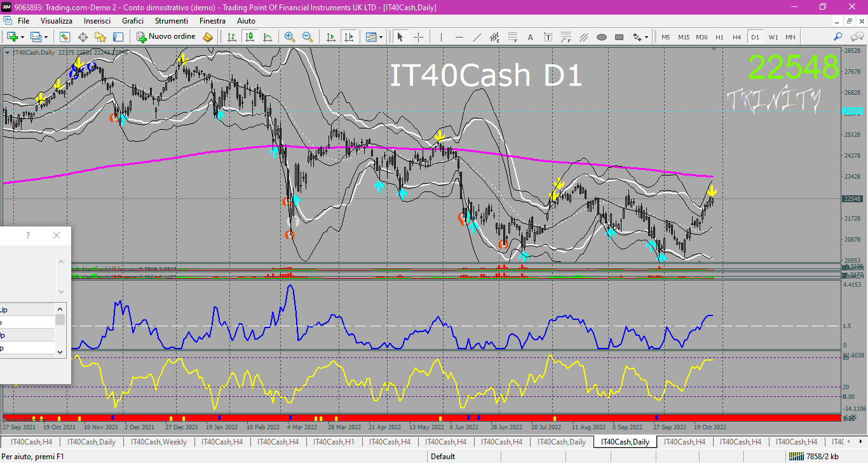Switch to the IT40Cash,H1 chart tab
868x463 pixels.
334,441
